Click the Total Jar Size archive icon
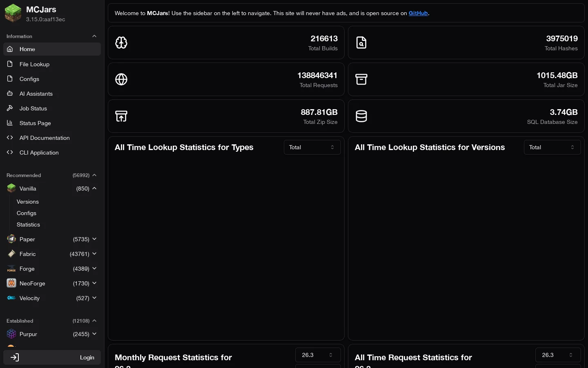This screenshot has width=588, height=368. [x=361, y=79]
